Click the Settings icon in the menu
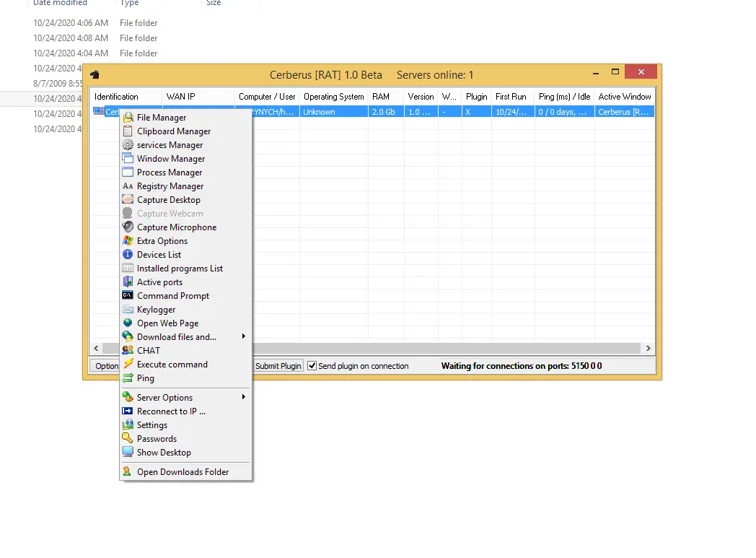This screenshot has width=756, height=558. tap(128, 425)
